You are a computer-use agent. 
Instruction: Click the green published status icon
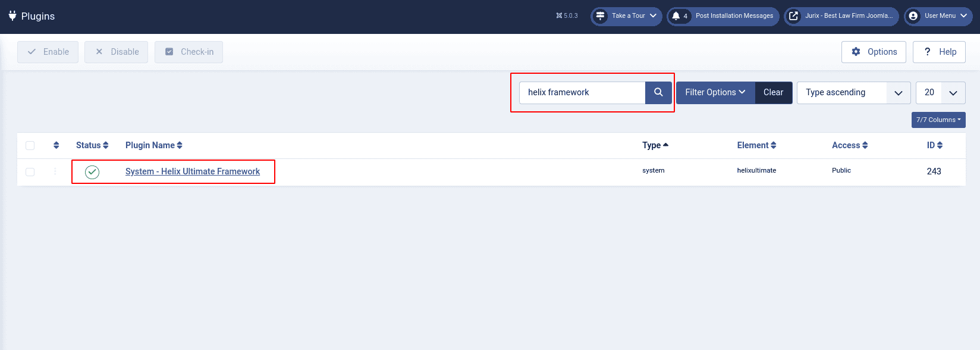pyautogui.click(x=92, y=172)
